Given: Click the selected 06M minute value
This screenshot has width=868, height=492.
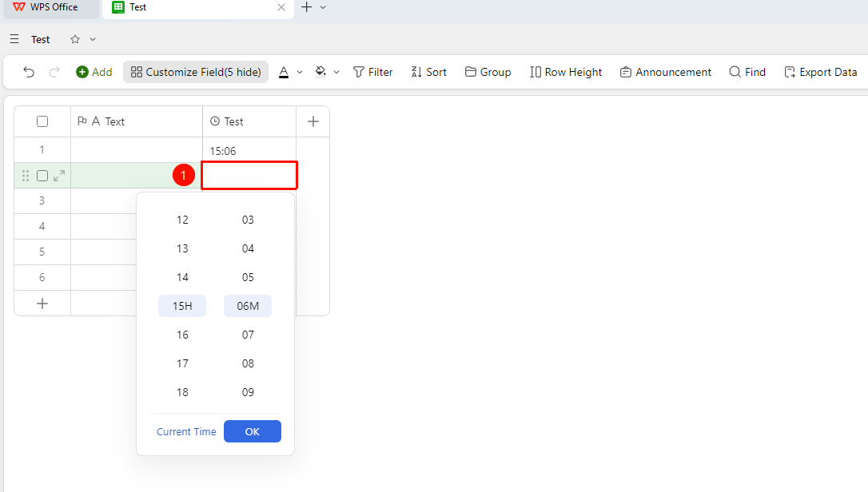Looking at the screenshot, I should coord(248,306).
